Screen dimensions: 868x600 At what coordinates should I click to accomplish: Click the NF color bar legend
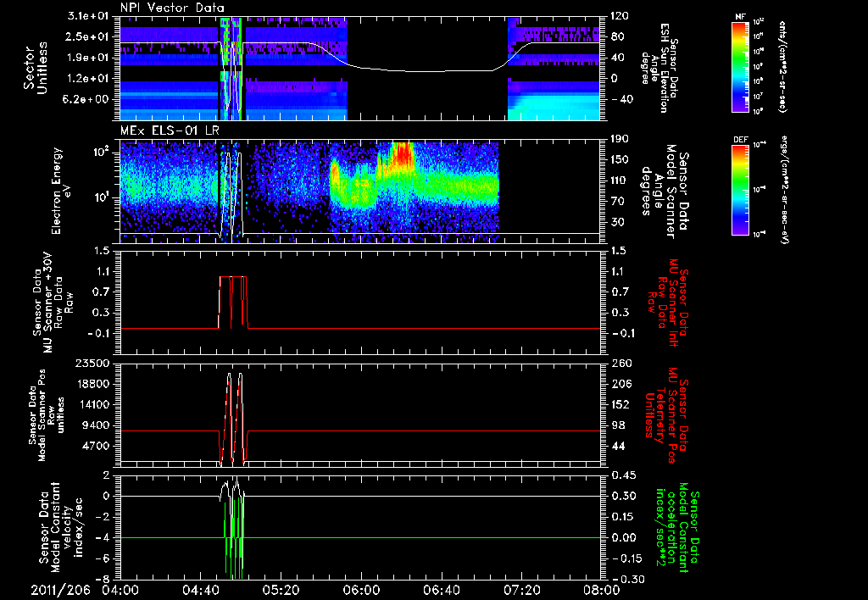(741, 66)
